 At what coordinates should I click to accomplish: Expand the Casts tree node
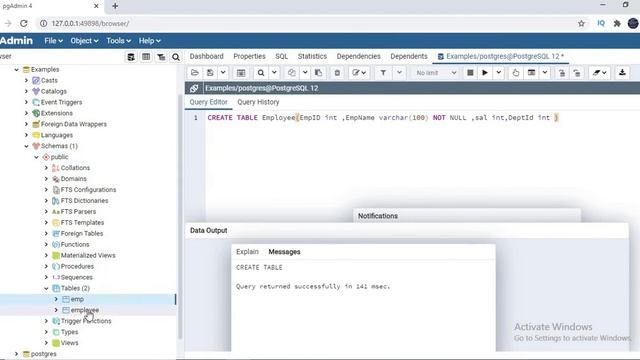(x=27, y=80)
